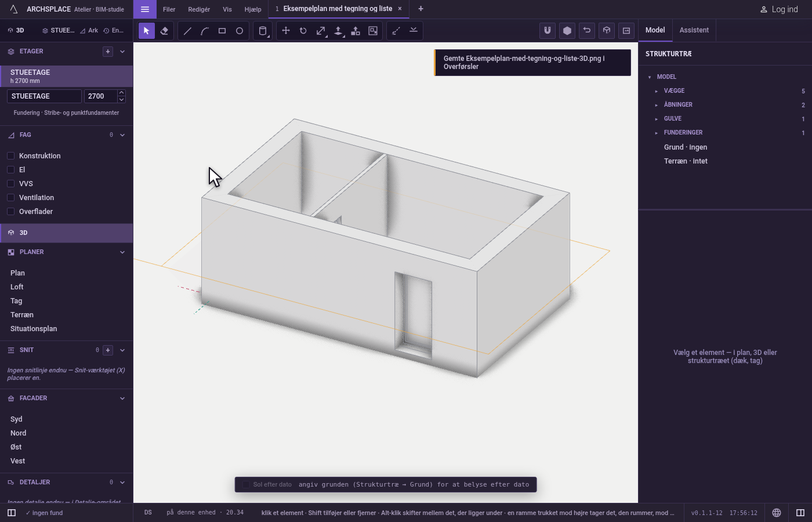Select the circle drawing tool
The width and height of the screenshot is (812, 522).
pyautogui.click(x=240, y=31)
